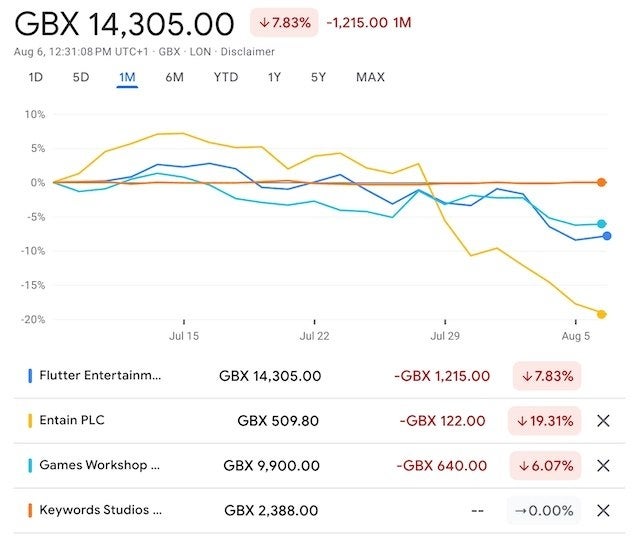This screenshot has width=640, height=543.
Task: Switch to the 1Y range
Action: [274, 77]
